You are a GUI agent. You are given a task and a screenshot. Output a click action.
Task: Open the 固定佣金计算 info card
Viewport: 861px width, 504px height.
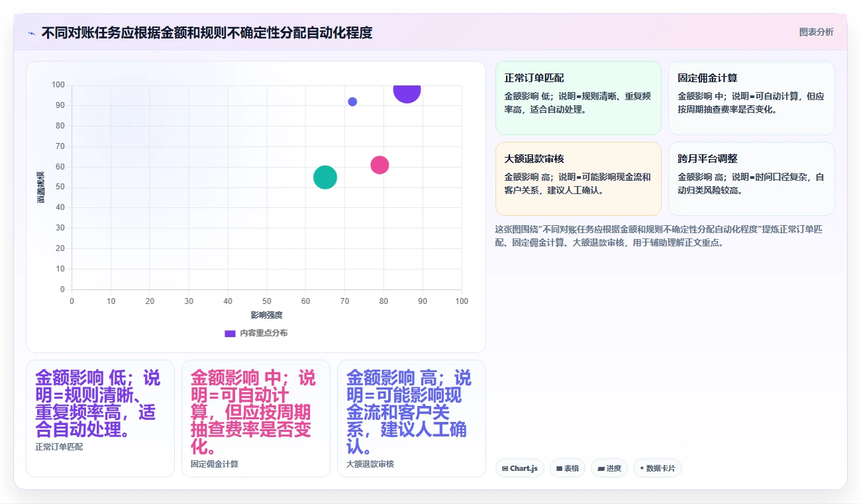pyautogui.click(x=752, y=98)
